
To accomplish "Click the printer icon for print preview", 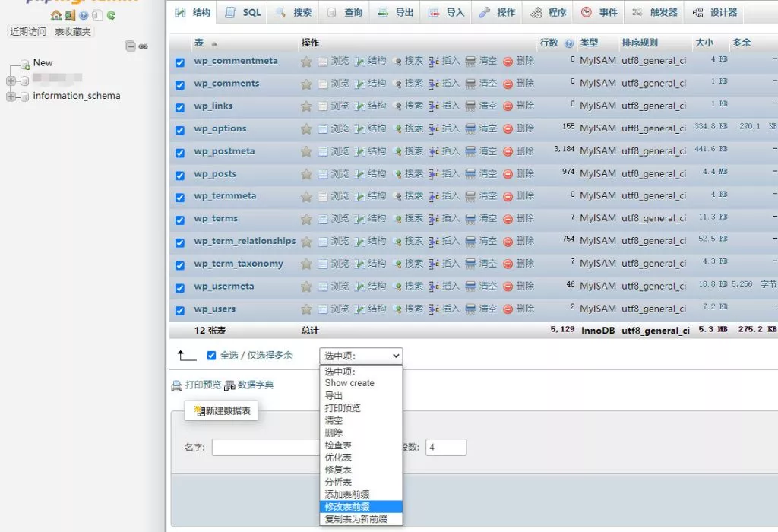I will 176,385.
